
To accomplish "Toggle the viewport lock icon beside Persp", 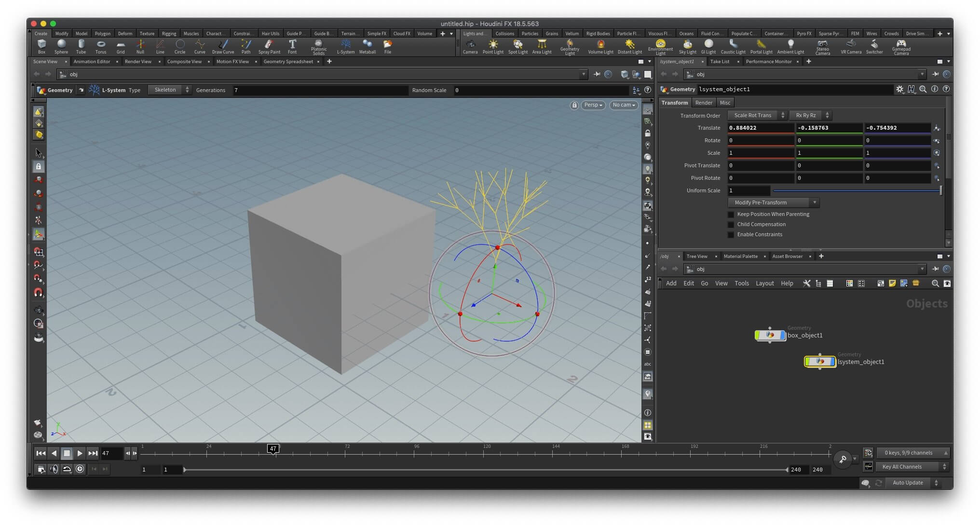I will click(x=574, y=105).
